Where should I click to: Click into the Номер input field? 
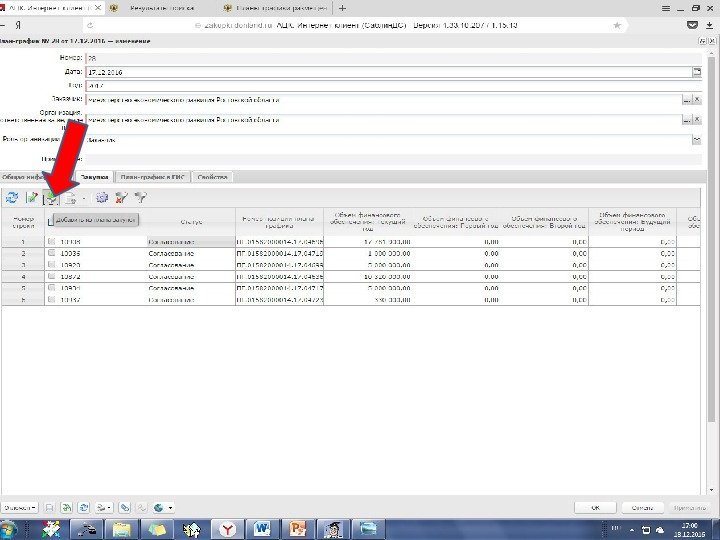(x=393, y=58)
